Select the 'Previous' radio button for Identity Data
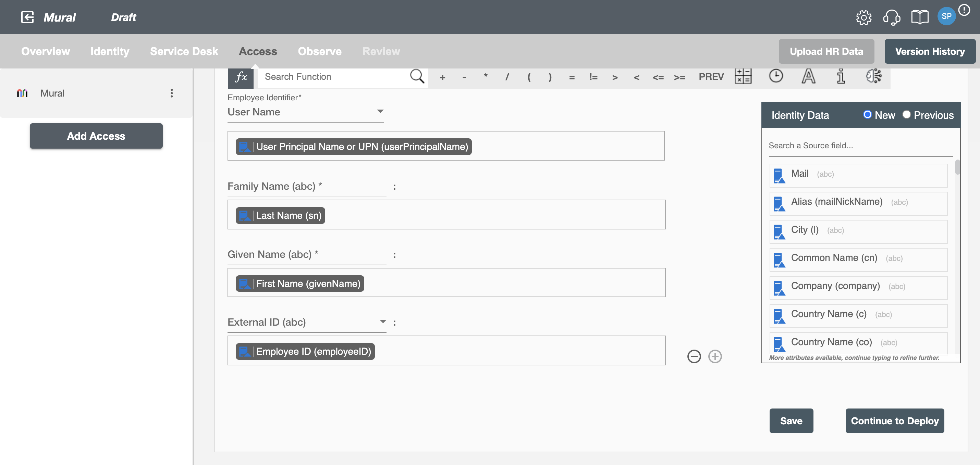980x465 pixels. (907, 114)
